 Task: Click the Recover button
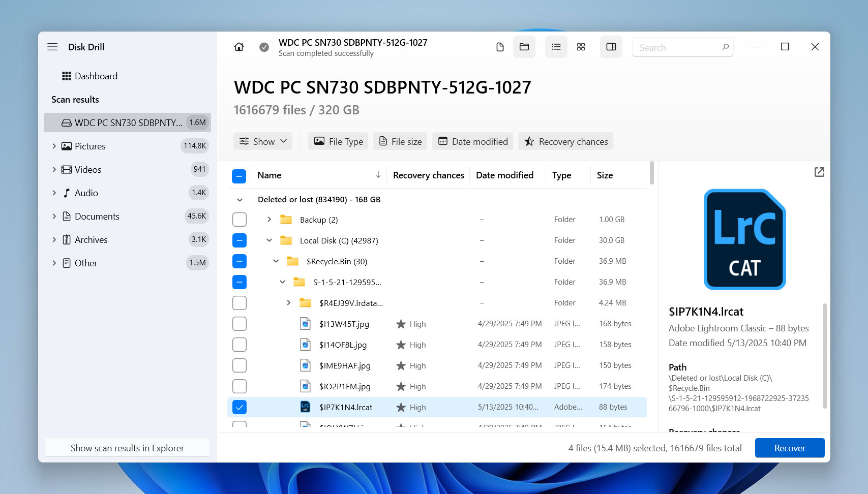[x=789, y=448]
